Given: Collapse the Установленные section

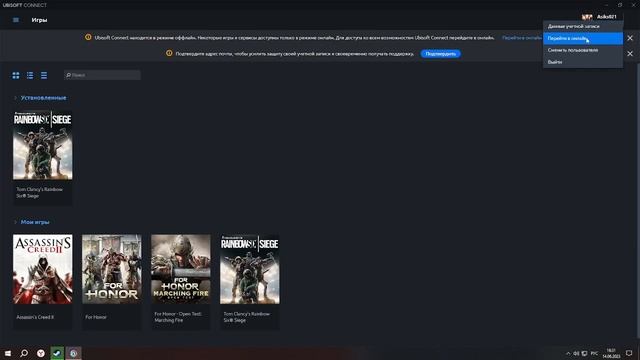Looking at the screenshot, I should coord(16,98).
